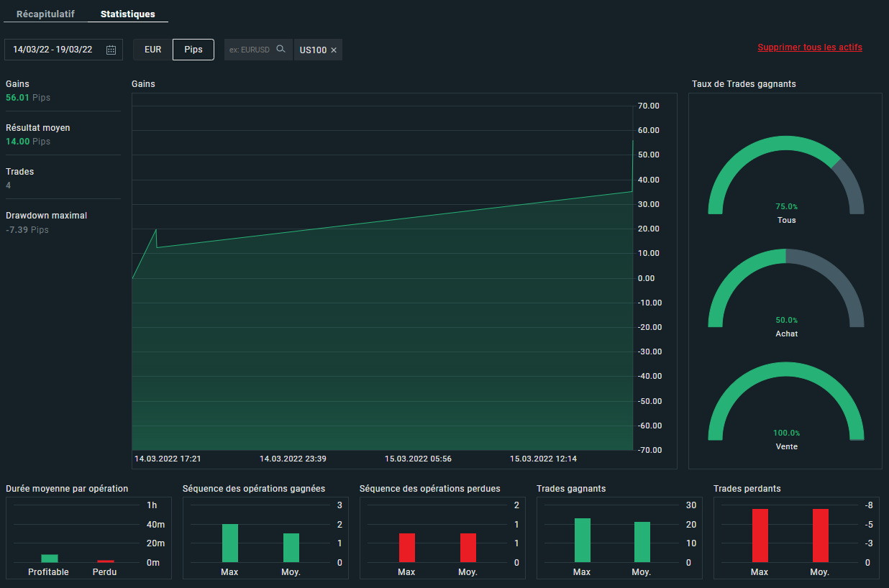Click the search magnifier icon

281,50
